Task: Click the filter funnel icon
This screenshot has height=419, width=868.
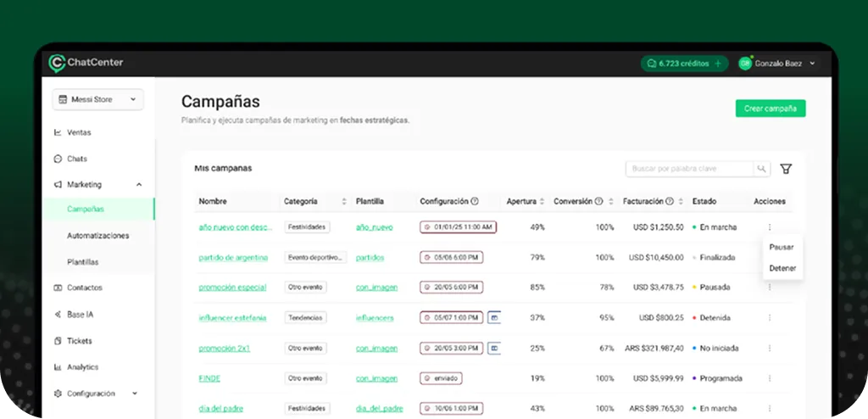Action: coord(786,169)
